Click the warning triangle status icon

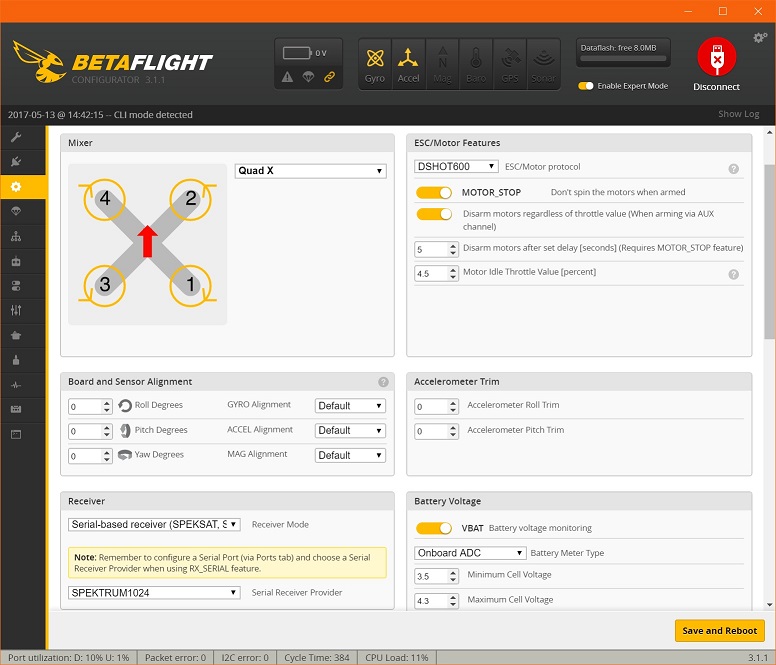[x=288, y=77]
